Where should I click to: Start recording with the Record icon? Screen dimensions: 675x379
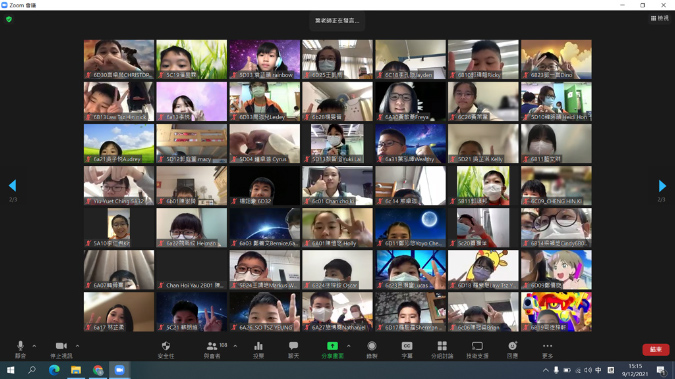coord(372,349)
